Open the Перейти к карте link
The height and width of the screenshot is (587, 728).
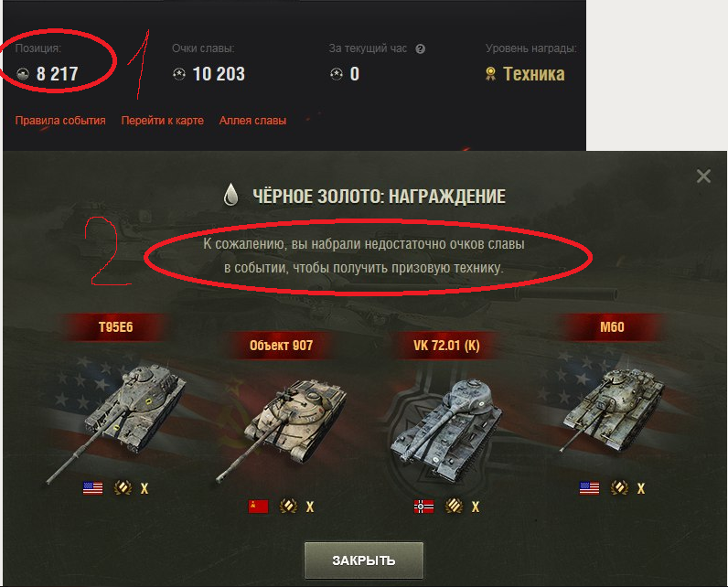tap(163, 120)
